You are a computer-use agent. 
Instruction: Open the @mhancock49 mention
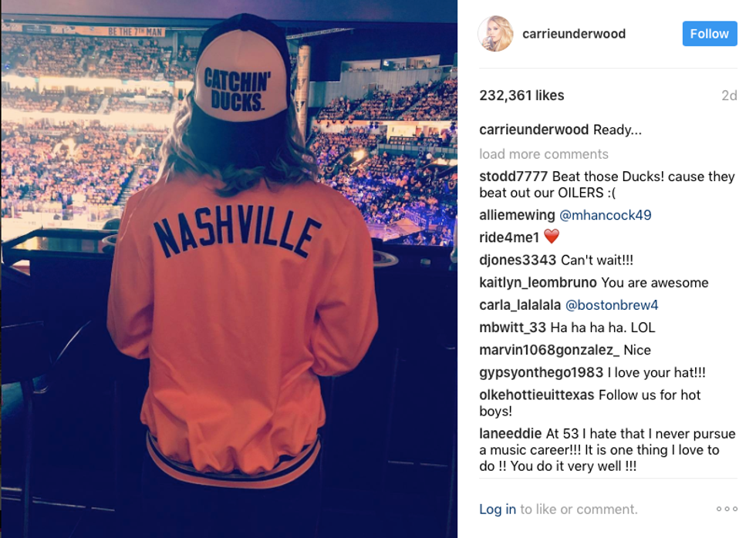605,215
